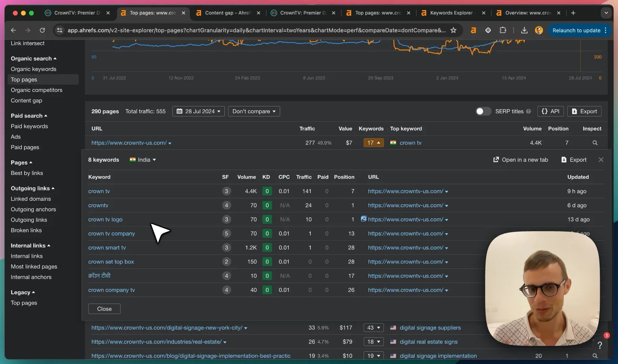Viewport: 618px width, 364px height.
Task: Close the keywords panel with X icon
Action: click(x=601, y=160)
